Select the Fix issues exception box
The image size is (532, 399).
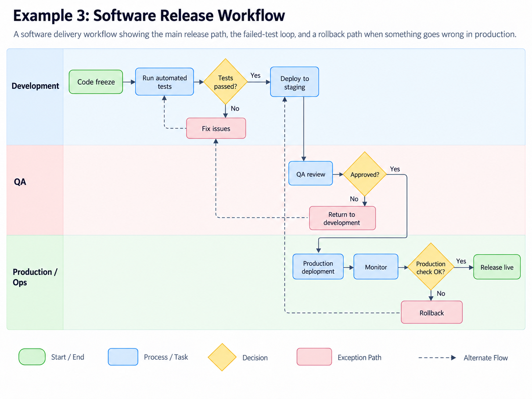pyautogui.click(x=216, y=129)
